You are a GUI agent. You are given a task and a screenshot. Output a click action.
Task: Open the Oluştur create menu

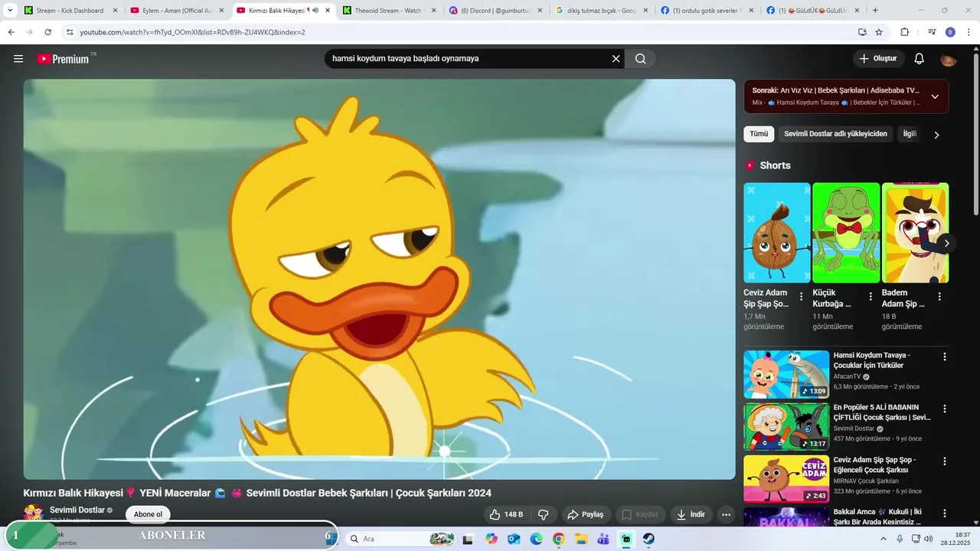click(x=879, y=59)
